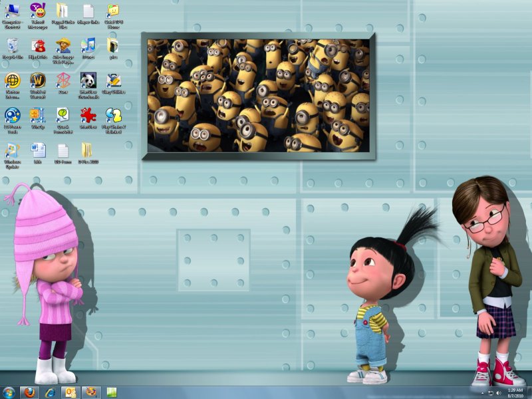Launch Internet Explorer from the taskbar
Image resolution: width=532 pixels, height=399 pixels.
coord(51,392)
